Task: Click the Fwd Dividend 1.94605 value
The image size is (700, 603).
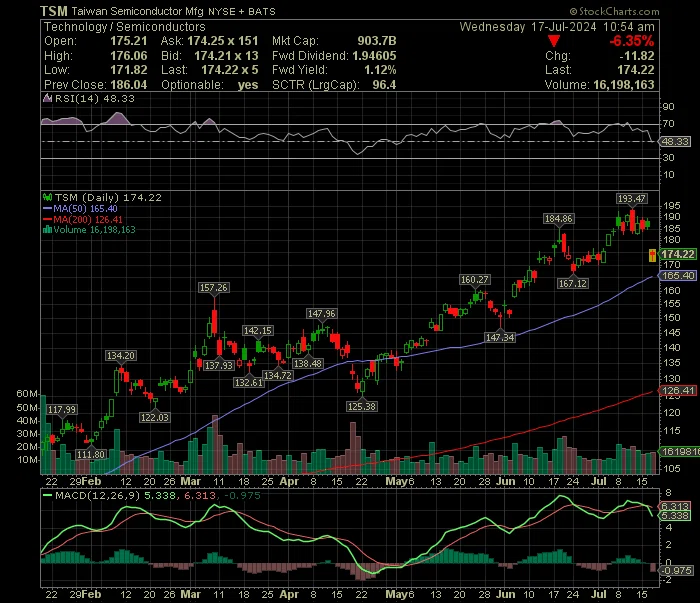Action: click(x=374, y=56)
